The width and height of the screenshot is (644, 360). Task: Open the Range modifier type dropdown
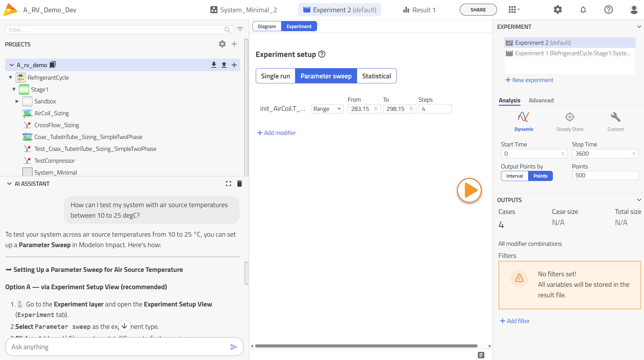click(327, 109)
